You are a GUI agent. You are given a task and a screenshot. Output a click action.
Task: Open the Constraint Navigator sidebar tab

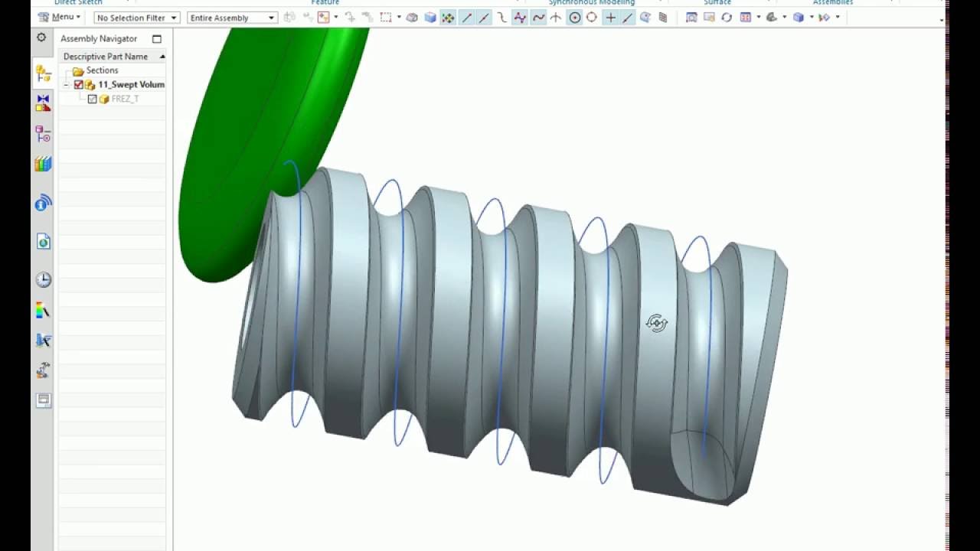[43, 103]
